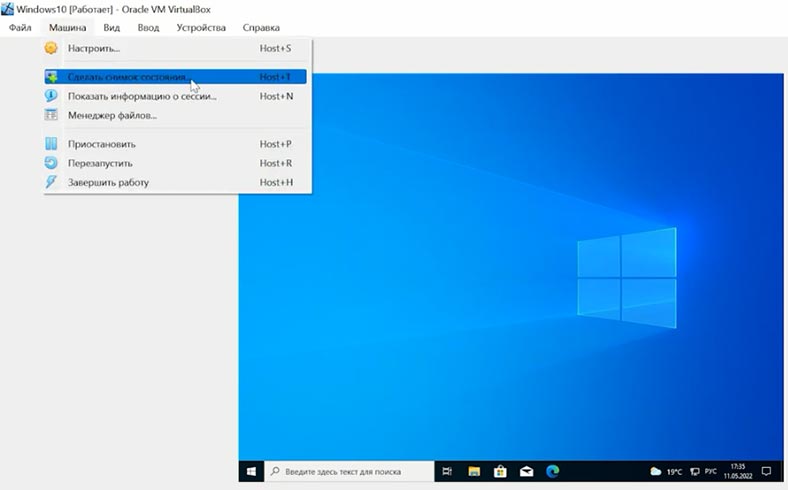The image size is (788, 490).
Task: Choose Перезапустить in the menu
Action: point(175,163)
